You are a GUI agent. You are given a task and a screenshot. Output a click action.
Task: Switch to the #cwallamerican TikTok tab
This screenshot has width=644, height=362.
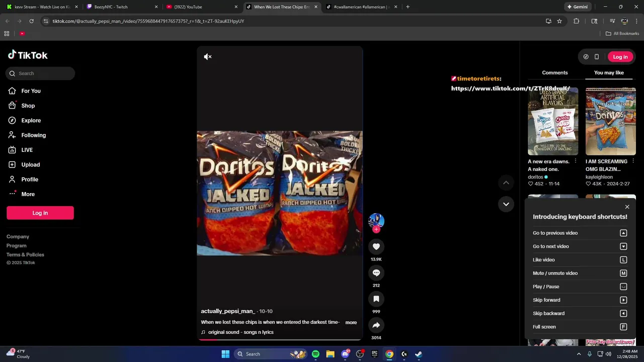pos(361,7)
